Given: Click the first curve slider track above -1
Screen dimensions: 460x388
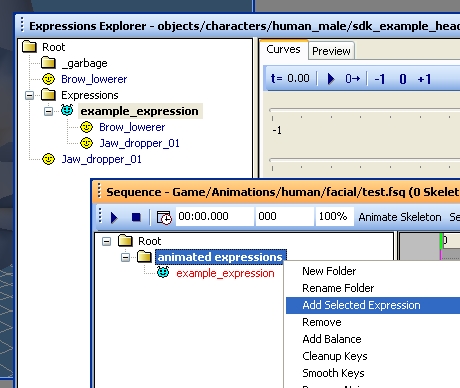Looking at the screenshot, I should (x=365, y=110).
